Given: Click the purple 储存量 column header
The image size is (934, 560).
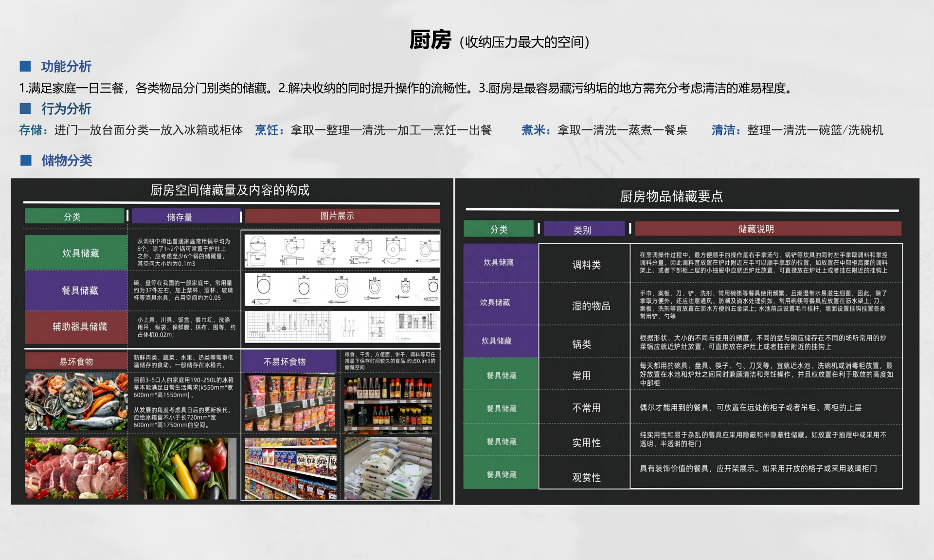Looking at the screenshot, I should click(x=186, y=217).
